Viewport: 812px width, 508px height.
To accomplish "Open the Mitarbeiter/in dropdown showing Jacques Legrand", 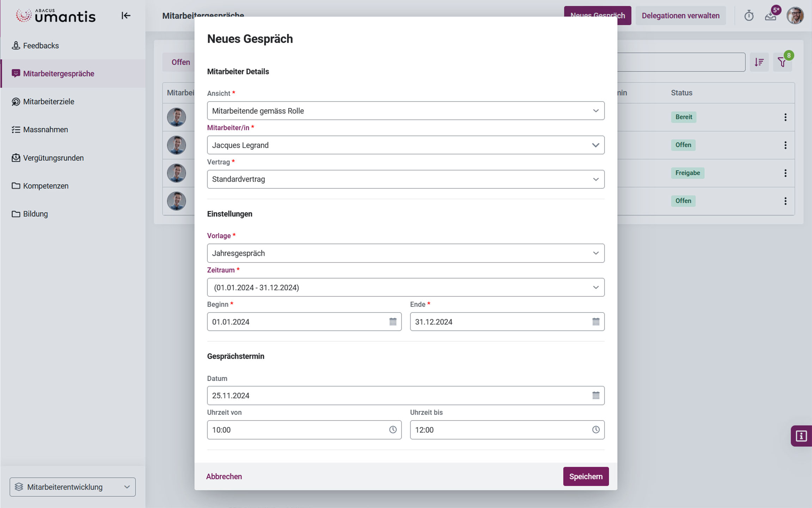I will click(x=405, y=145).
